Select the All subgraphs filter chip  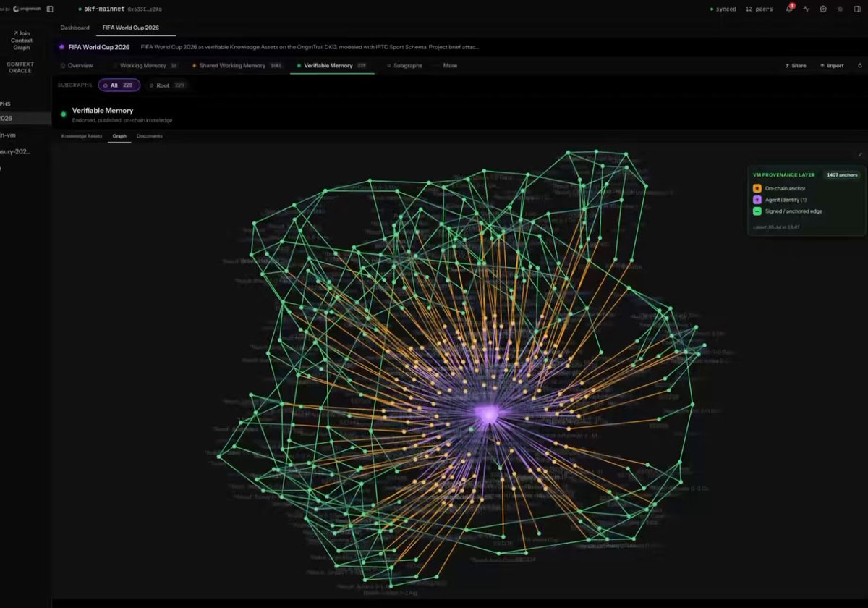point(119,85)
